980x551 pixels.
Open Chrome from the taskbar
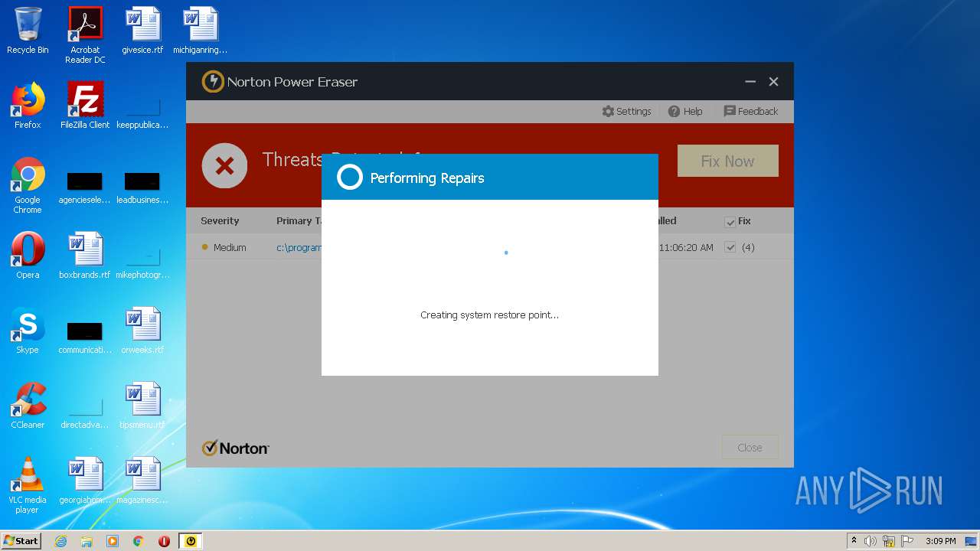coord(139,541)
